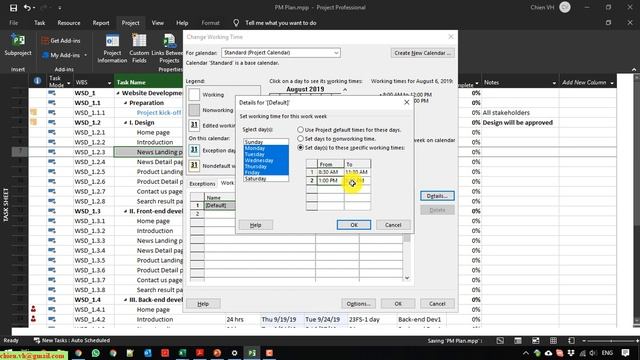Image resolution: width=640 pixels, height=360 pixels.
Task: Switch to the Exceptions tab in dialog
Action: pos(202,184)
